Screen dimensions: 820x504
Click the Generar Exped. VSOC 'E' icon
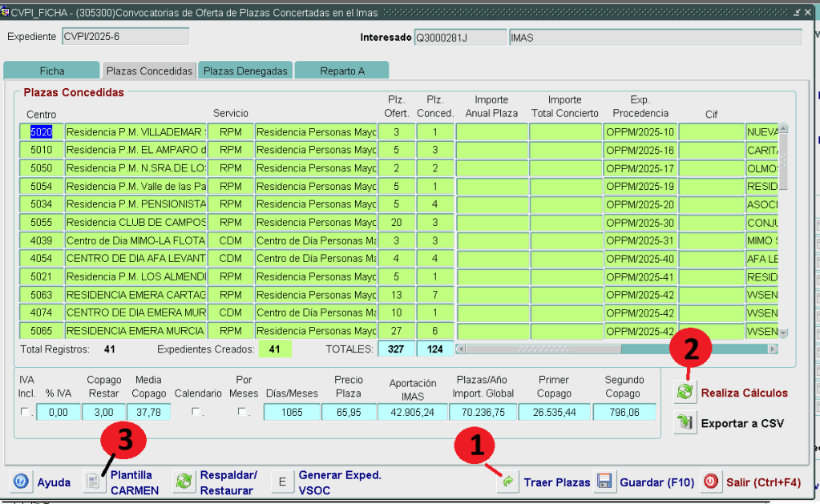tap(282, 482)
